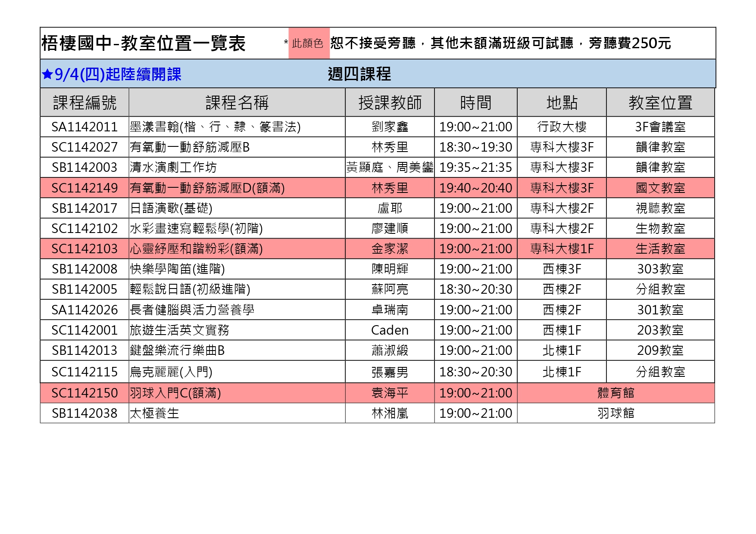Click the 授課教師 column header
The width and height of the screenshot is (756, 534).
tap(390, 102)
